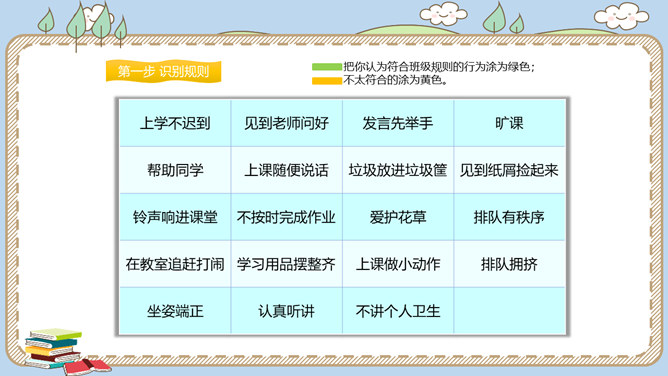Viewport: 668px width, 376px height.
Task: Click the 垃圾放进垃圾筐 cell
Action: 398,170
